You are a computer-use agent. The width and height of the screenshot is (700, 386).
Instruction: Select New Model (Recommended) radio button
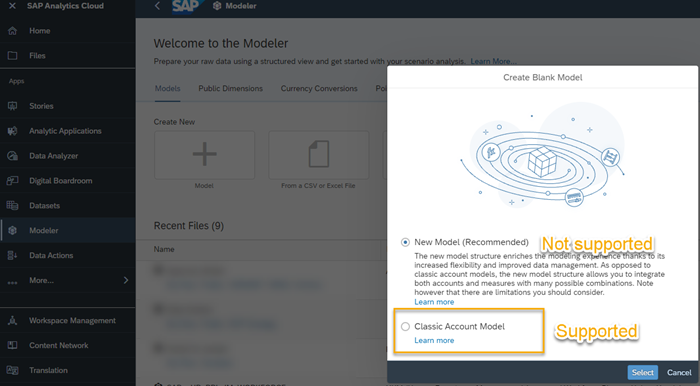tap(405, 242)
